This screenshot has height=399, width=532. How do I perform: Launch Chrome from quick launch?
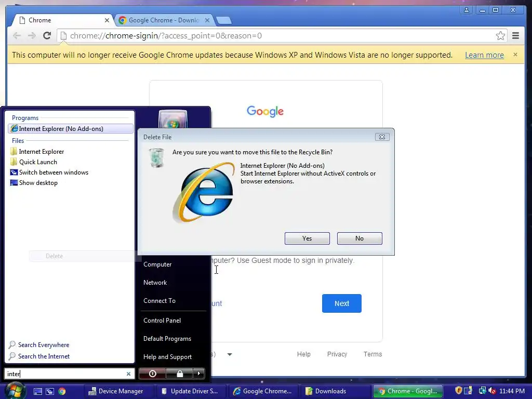click(62, 391)
